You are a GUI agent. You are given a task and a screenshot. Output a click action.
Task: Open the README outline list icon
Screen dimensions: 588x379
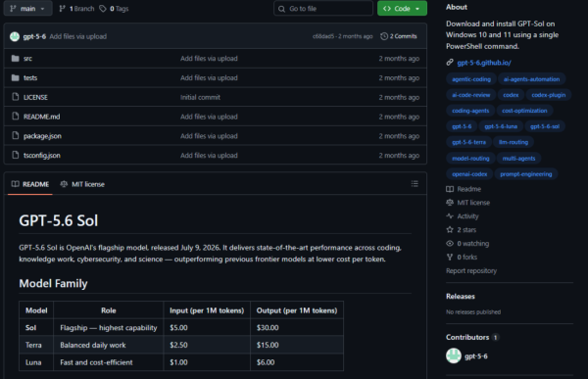[x=415, y=184]
